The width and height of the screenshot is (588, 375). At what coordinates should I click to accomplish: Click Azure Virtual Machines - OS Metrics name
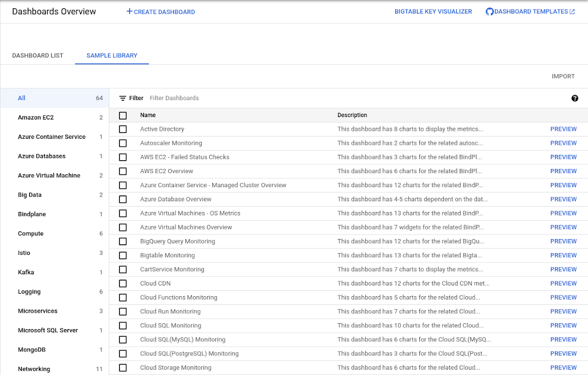(x=190, y=213)
